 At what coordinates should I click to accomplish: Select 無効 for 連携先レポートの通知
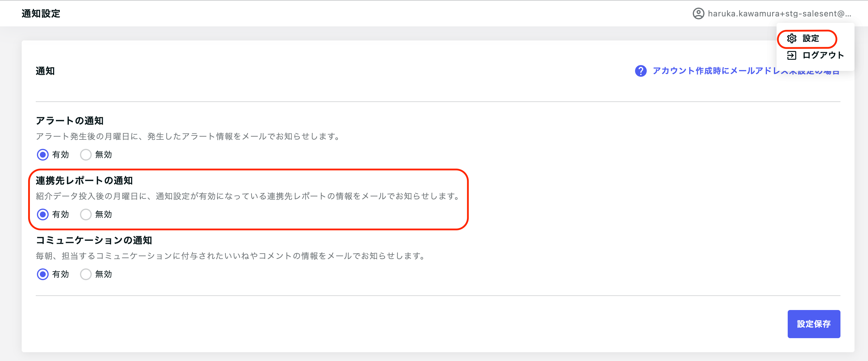[x=86, y=214]
